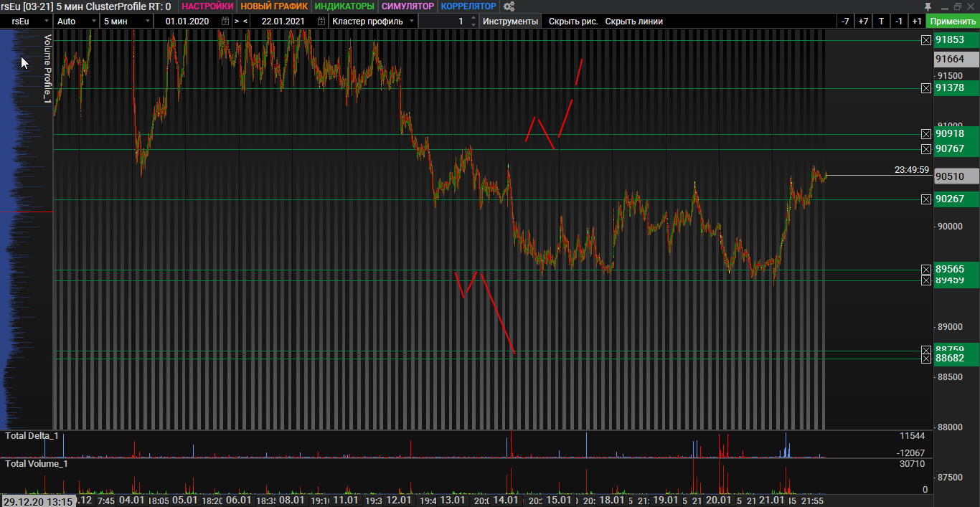This screenshot has width=980, height=507.
Task: Select the green 90918 price label
Action: coord(956,134)
